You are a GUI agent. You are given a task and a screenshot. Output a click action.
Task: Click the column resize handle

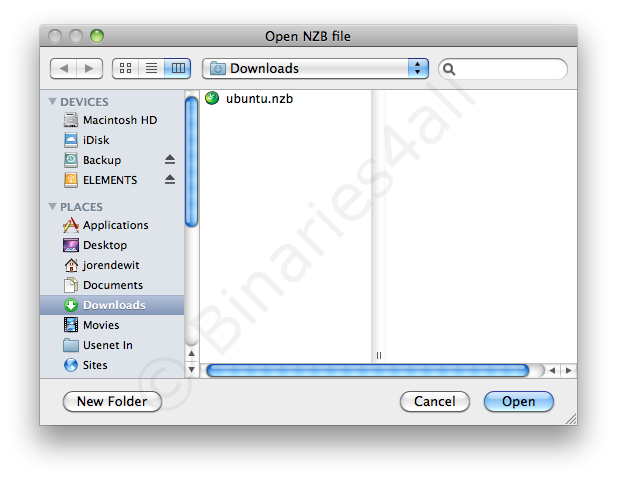pos(379,355)
